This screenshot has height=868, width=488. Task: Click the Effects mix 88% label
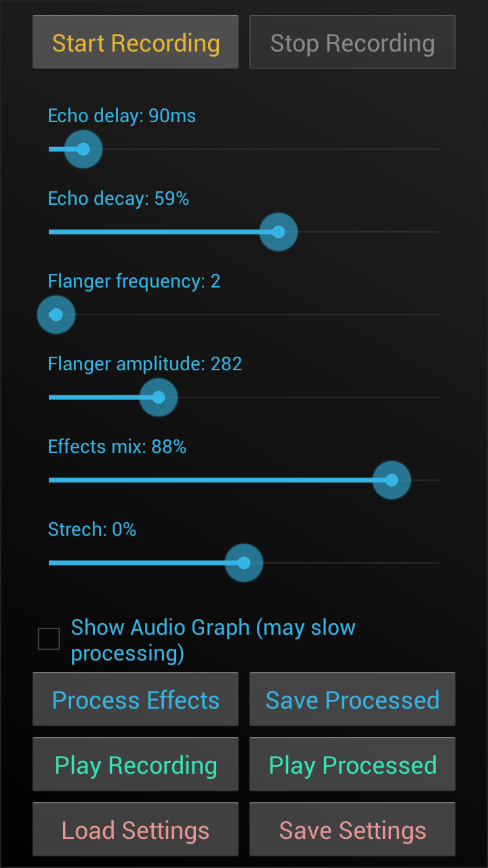click(x=117, y=447)
